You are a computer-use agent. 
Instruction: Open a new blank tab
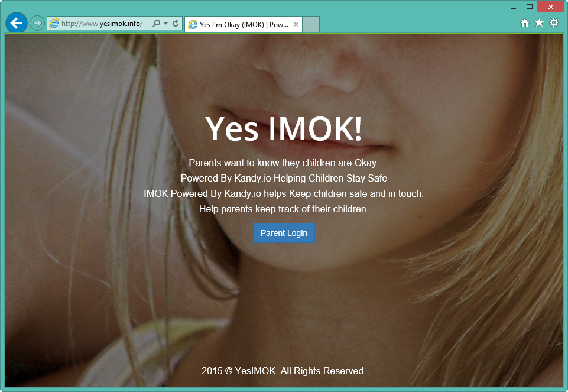[x=311, y=24]
